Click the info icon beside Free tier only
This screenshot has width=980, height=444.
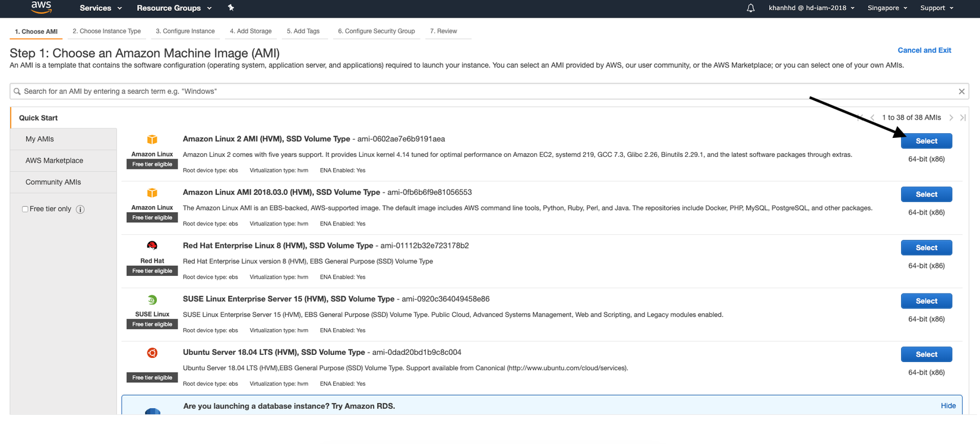[x=80, y=209]
